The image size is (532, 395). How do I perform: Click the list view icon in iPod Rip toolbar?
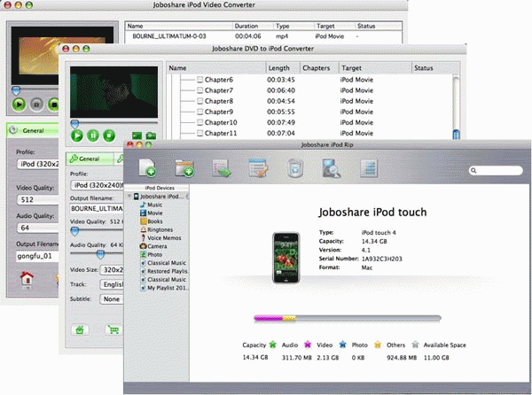(369, 168)
